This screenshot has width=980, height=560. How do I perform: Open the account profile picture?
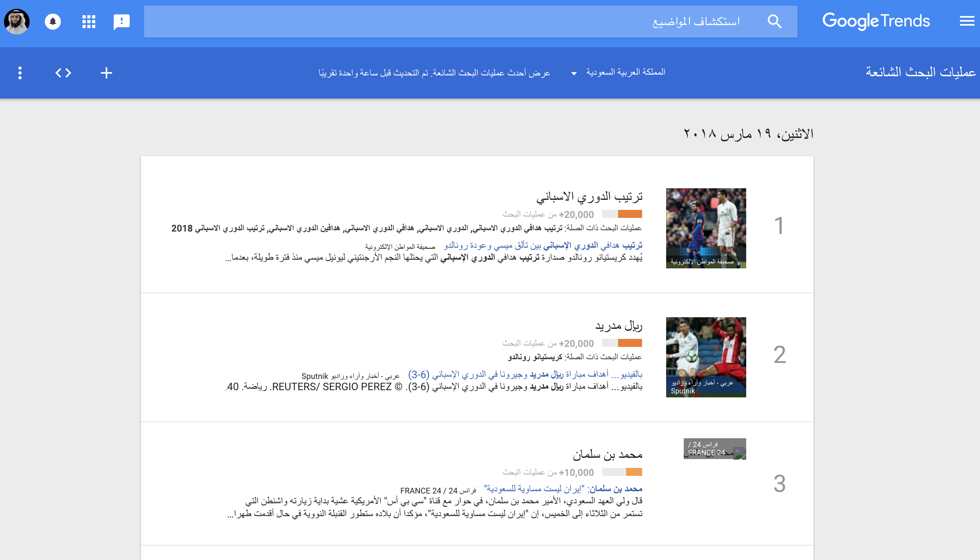(x=17, y=21)
